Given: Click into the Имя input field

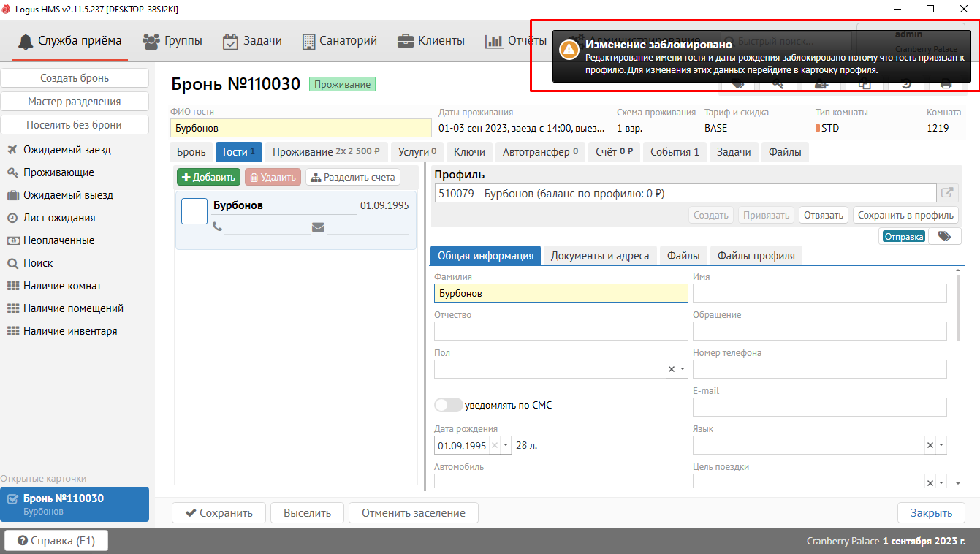Looking at the screenshot, I should click(819, 293).
